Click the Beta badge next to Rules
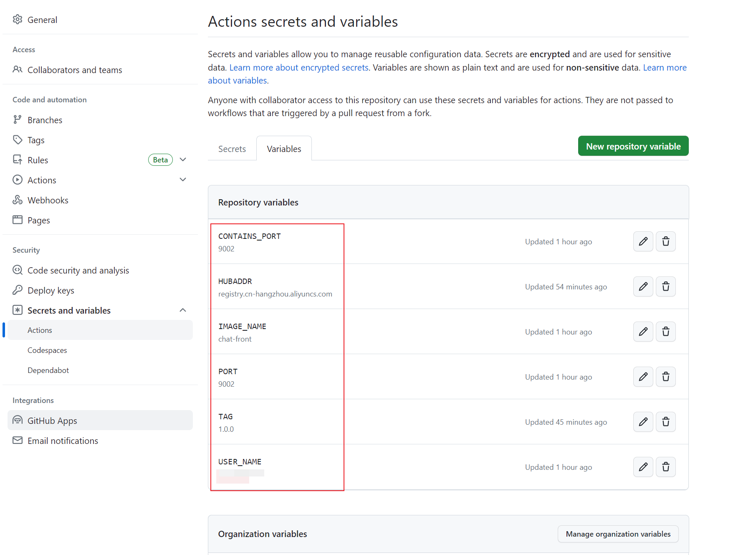Screen dimensions: 756x555 pyautogui.click(x=160, y=160)
